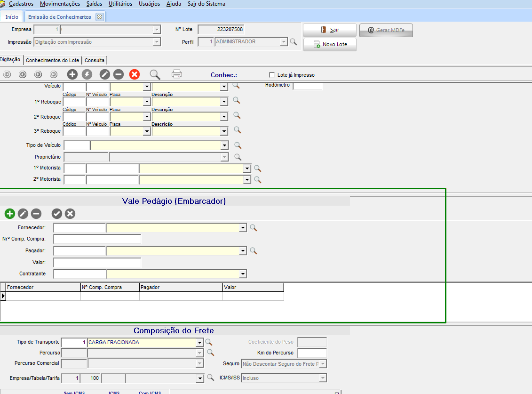Image resolution: width=532 pixels, height=394 pixels.
Task: Click the pencil edit icon in main toolbar
Action: click(104, 74)
